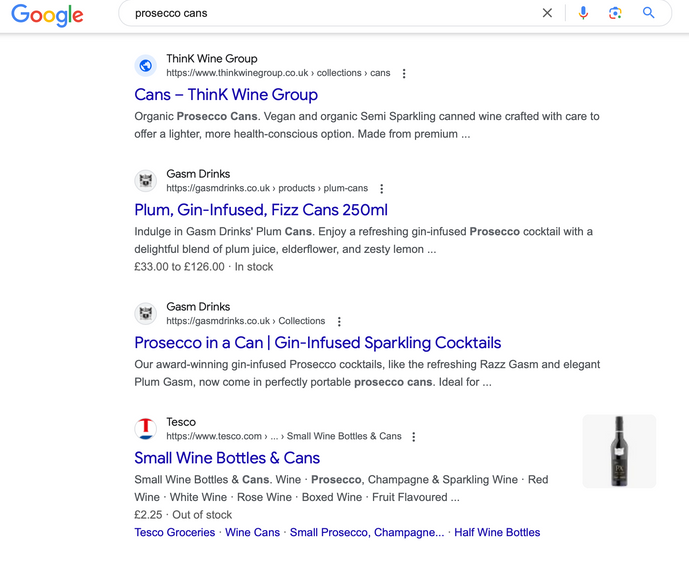Open Google Lens image search
This screenshot has height=565, width=689.
[x=615, y=13]
